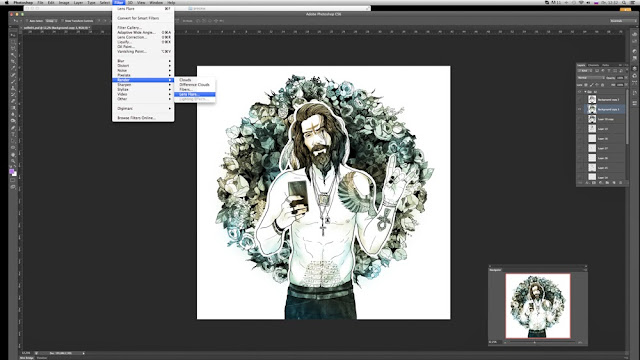Select the Hand tool
Screen dimensions: 640x360
click(x=13, y=154)
